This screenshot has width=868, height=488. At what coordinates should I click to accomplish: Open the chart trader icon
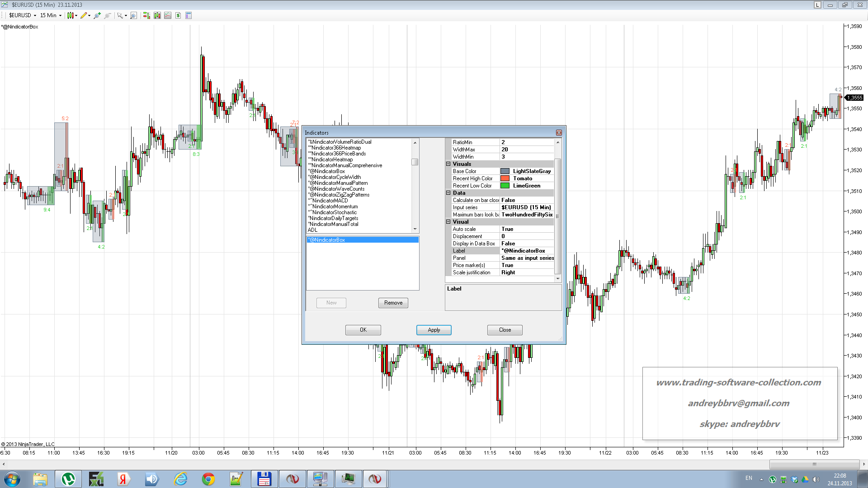click(146, 15)
